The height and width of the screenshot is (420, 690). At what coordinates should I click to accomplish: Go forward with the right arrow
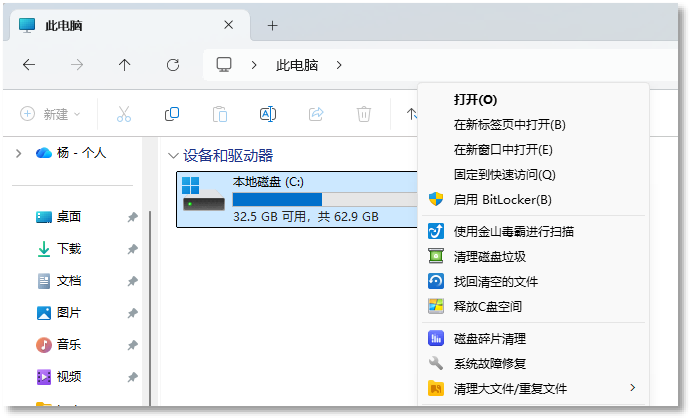pos(77,65)
